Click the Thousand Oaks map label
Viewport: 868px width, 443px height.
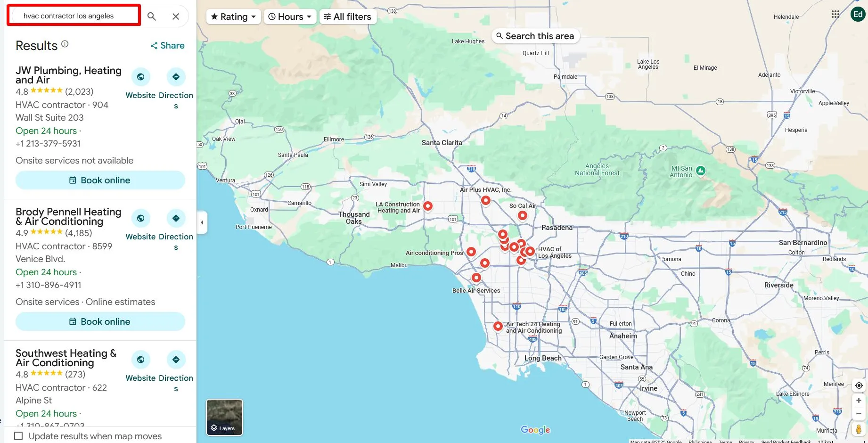(354, 218)
